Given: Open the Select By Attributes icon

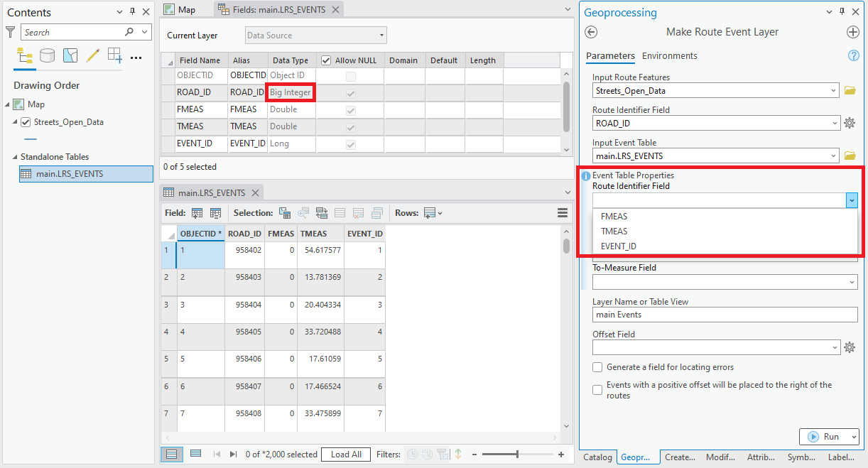Looking at the screenshot, I should point(285,212).
